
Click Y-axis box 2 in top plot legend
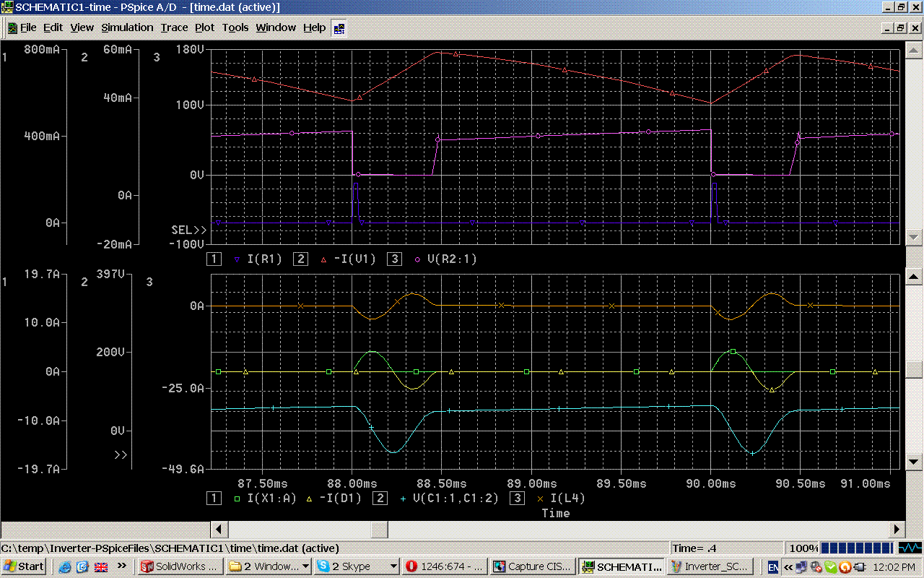point(300,259)
